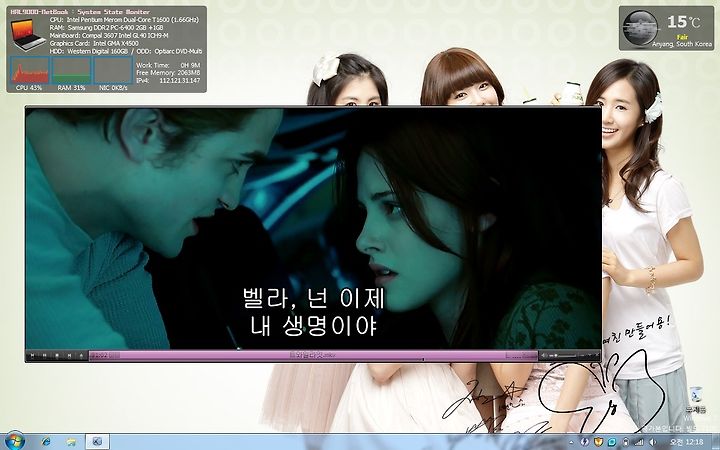The width and height of the screenshot is (720, 450).
Task: Click the laptop icon in System State Monitor
Action: click(x=27, y=35)
